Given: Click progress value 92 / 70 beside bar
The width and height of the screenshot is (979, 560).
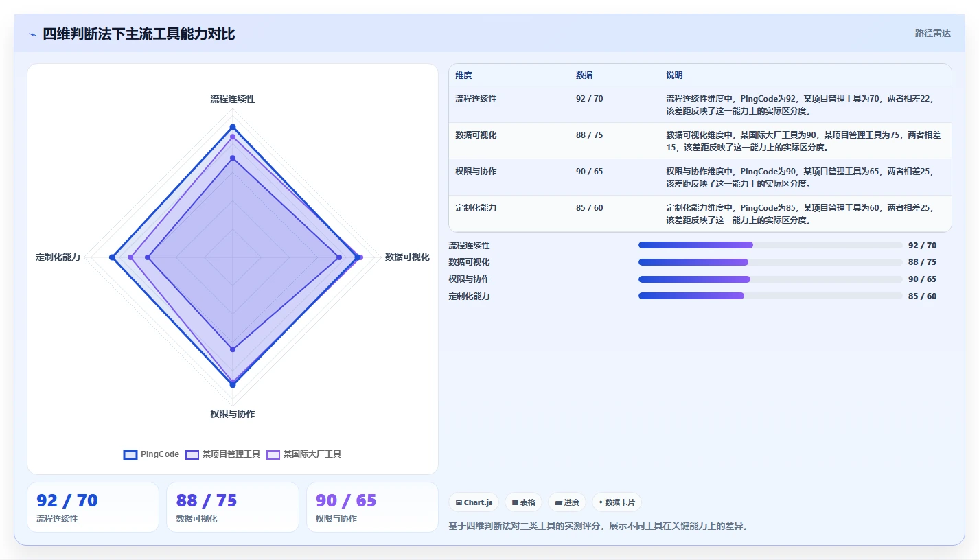Looking at the screenshot, I should (x=922, y=245).
